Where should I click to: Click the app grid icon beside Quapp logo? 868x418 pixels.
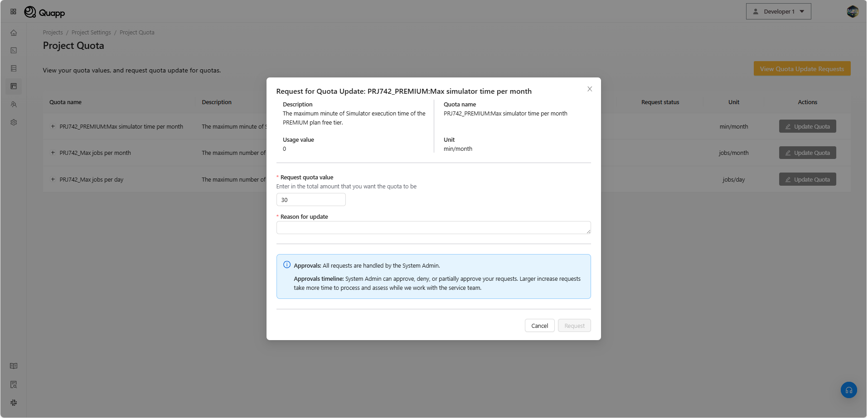[13, 11]
